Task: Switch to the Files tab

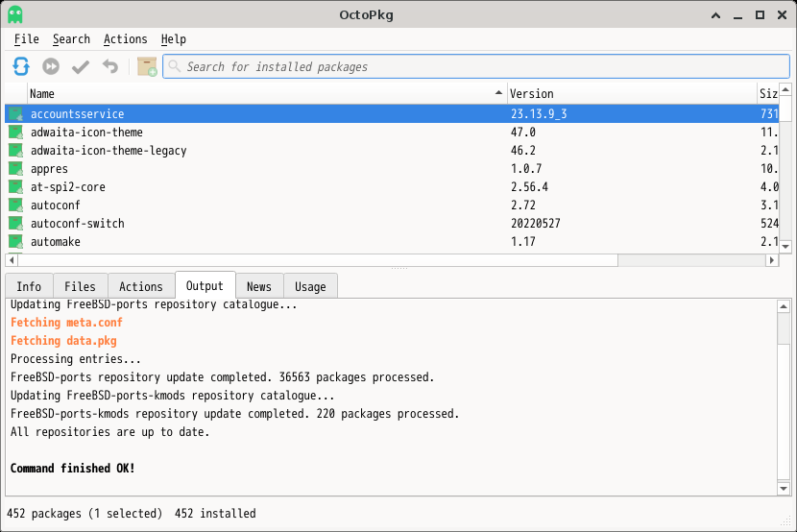Action: (80, 286)
